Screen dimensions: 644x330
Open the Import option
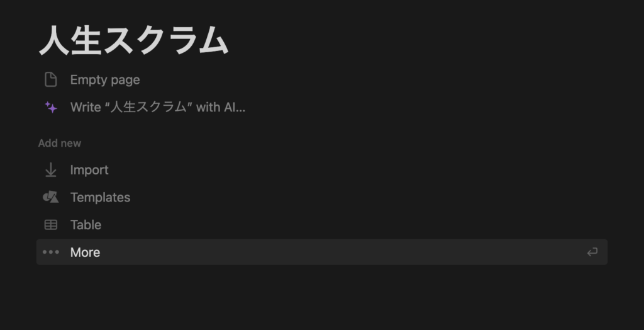click(x=89, y=170)
